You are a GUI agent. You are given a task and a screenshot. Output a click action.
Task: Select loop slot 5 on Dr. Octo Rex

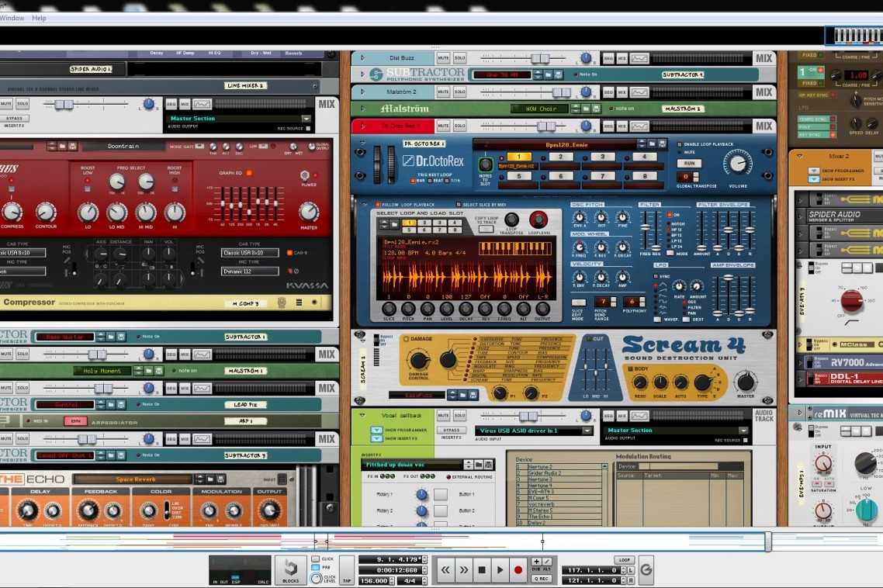point(518,176)
